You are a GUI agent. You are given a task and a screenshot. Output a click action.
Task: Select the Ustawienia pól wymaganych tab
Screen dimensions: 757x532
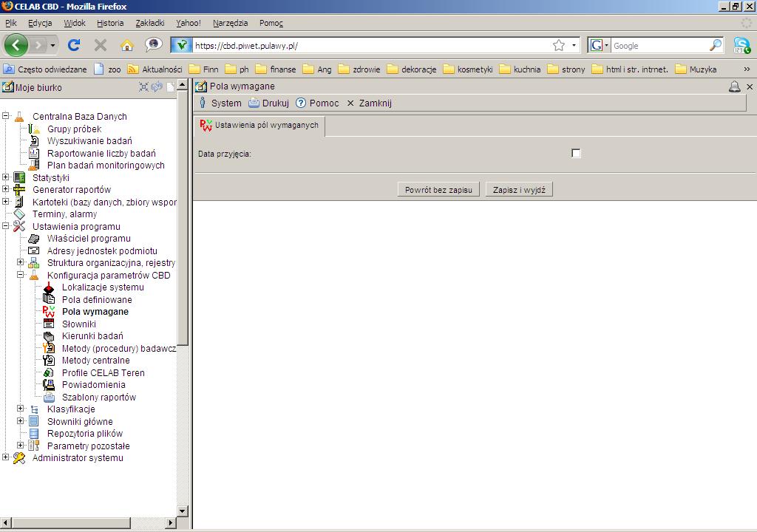point(259,126)
